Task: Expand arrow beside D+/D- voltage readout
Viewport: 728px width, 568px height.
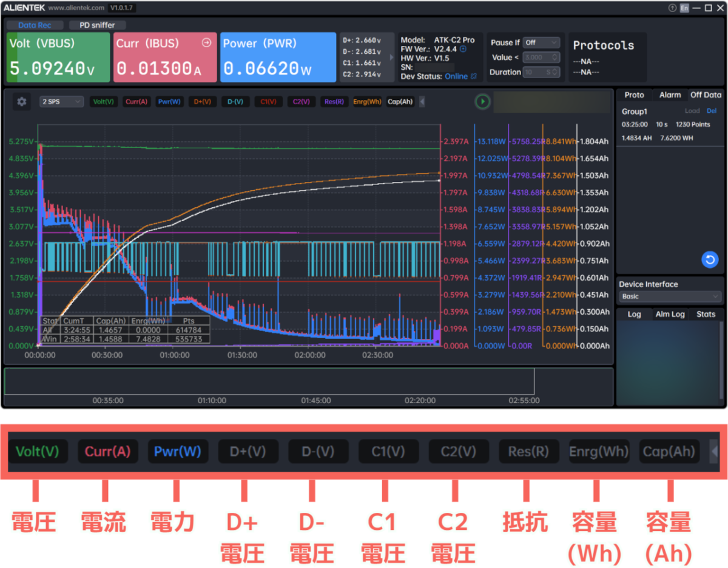Action: coord(391,57)
